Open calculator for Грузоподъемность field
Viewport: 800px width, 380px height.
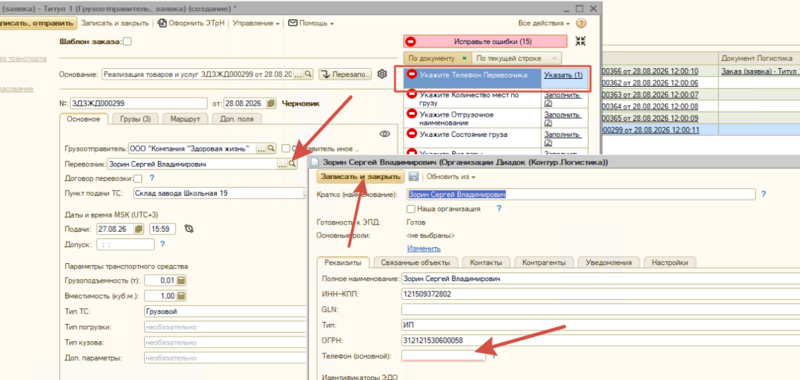pyautogui.click(x=181, y=281)
